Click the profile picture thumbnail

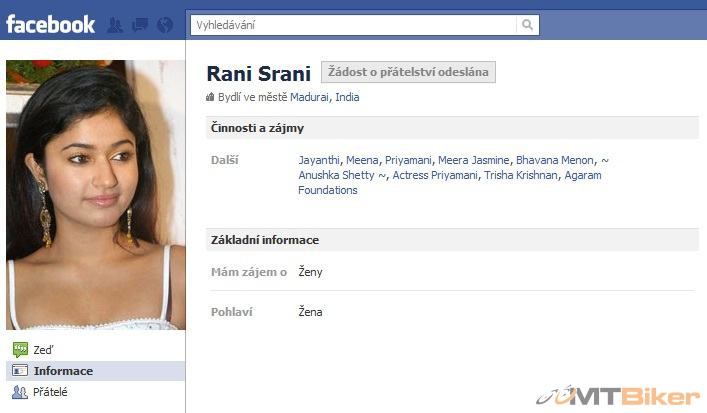[95, 195]
